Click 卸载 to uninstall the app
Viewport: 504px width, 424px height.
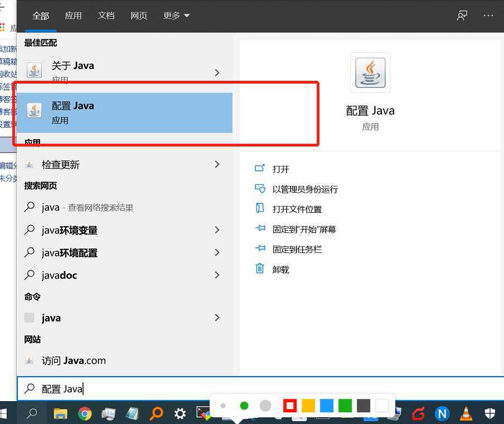(x=280, y=270)
